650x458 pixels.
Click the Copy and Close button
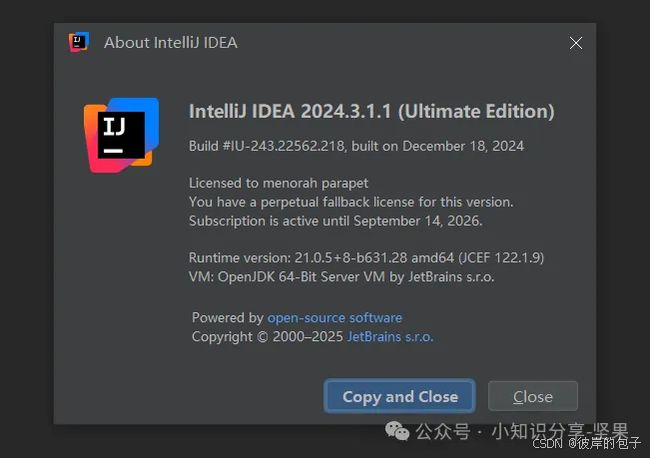[x=400, y=396]
